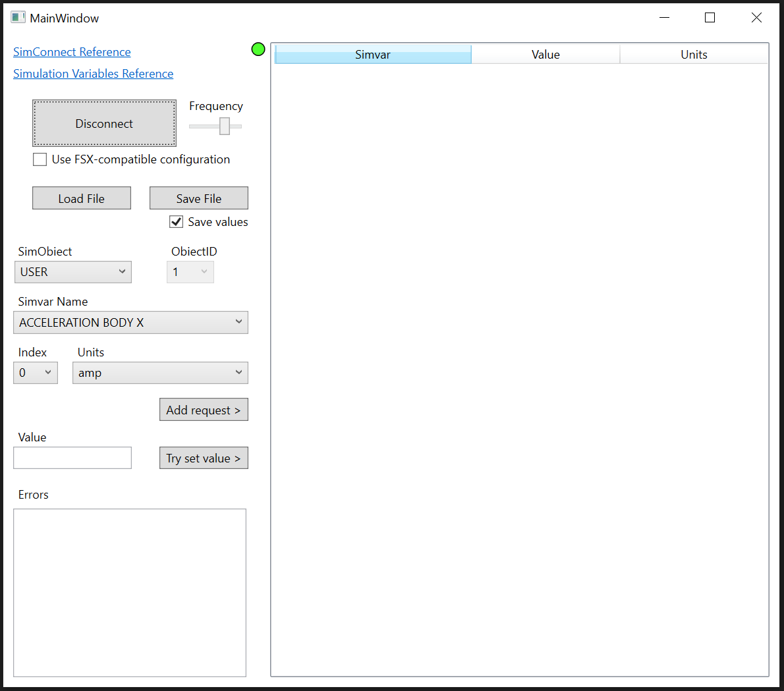Image resolution: width=784 pixels, height=691 pixels.
Task: Click inside the Value input field
Action: pos(72,457)
